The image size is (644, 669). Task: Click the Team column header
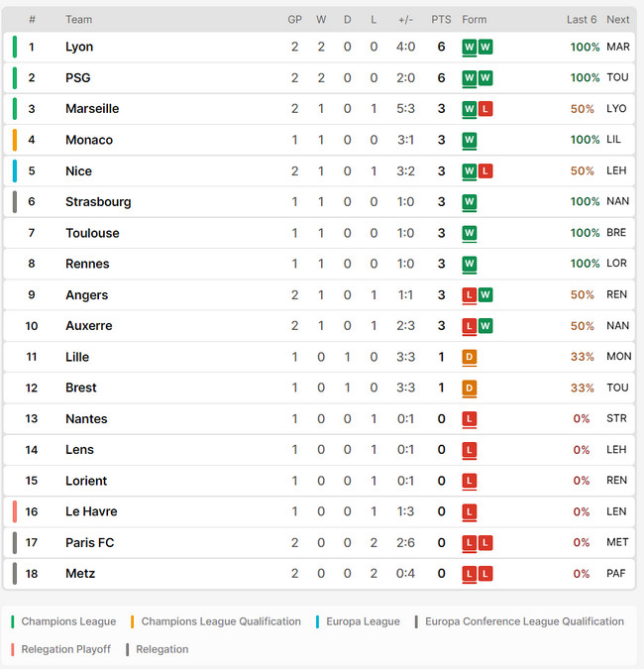[79, 20]
